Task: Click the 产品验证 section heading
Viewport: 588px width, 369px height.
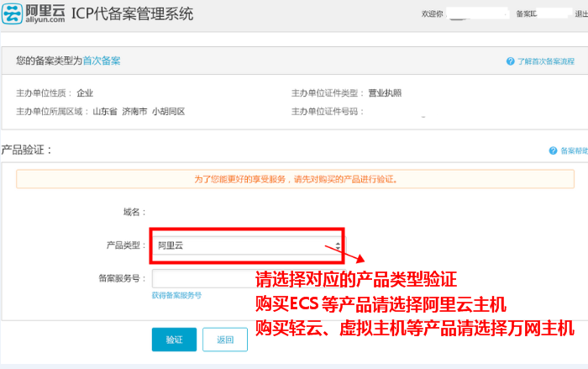Action: coord(27,150)
